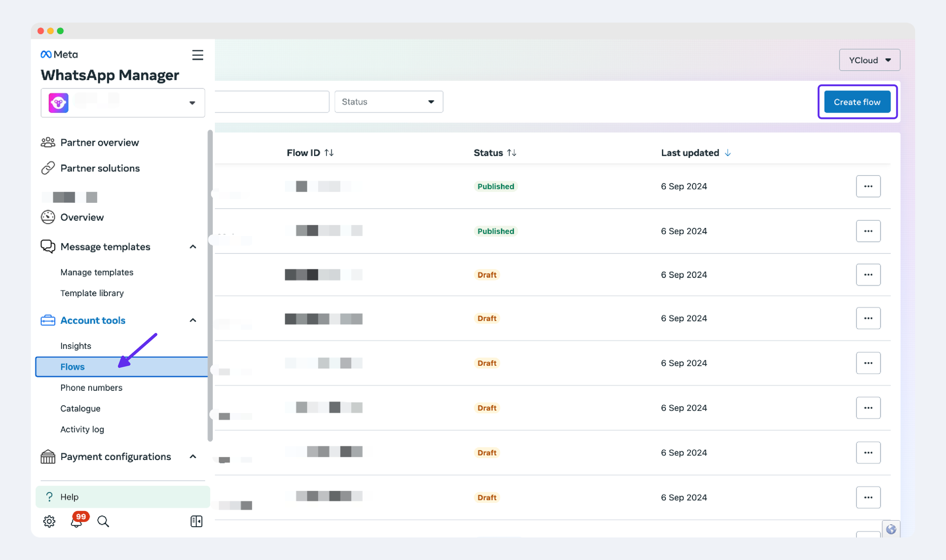Open the Status filter dropdown
This screenshot has height=560, width=946.
[x=388, y=102]
